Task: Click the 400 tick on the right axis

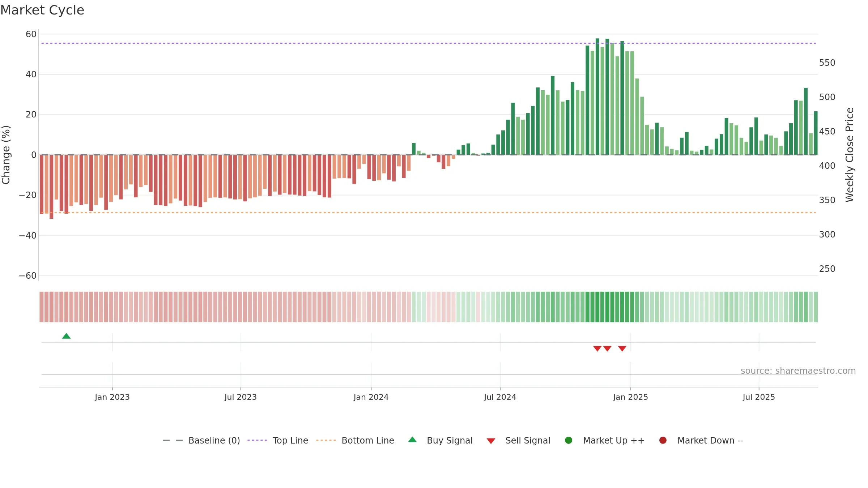Action: (827, 166)
